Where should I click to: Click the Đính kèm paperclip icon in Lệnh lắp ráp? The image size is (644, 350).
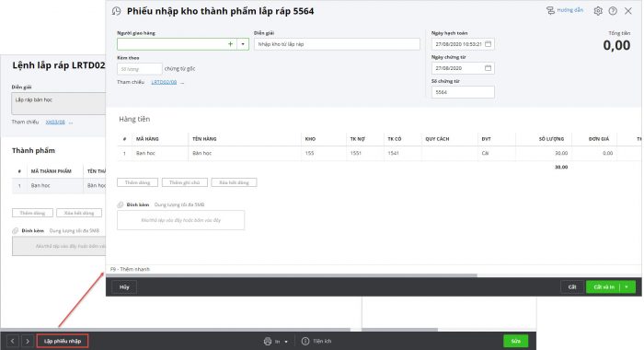[16, 231]
